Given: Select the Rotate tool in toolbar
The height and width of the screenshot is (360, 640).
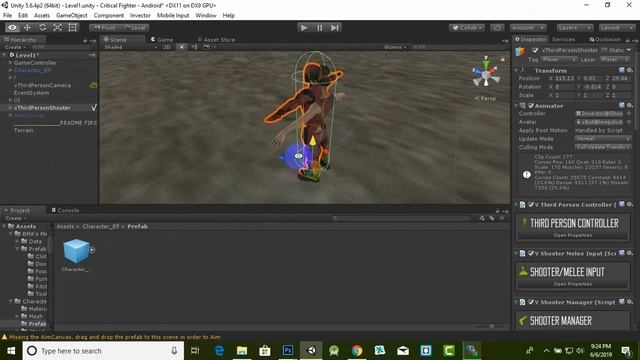Looking at the screenshot, I should pos(42,28).
